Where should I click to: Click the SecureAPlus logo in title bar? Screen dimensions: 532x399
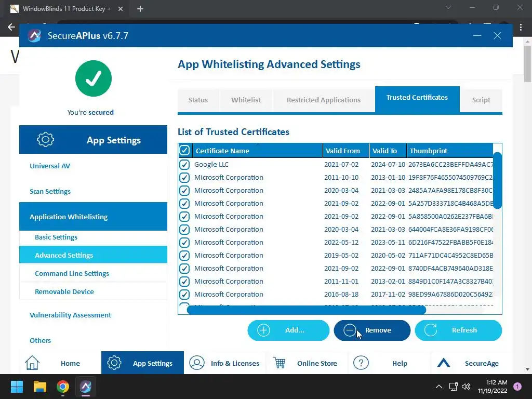(34, 36)
